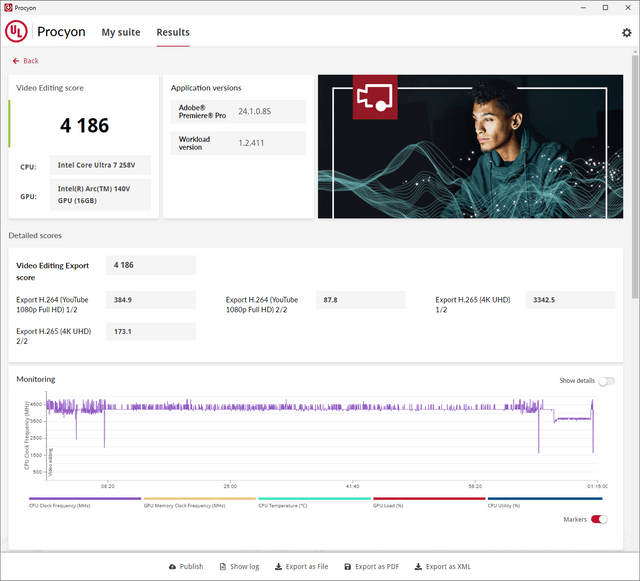This screenshot has width=640, height=581.
Task: Publish the benchmark result
Action: (x=186, y=567)
